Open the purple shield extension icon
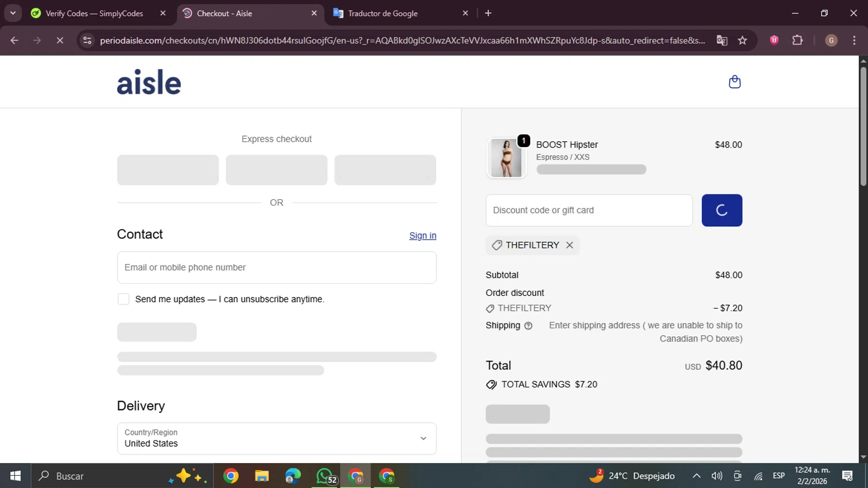Viewport: 868px width, 488px height. [x=774, y=40]
